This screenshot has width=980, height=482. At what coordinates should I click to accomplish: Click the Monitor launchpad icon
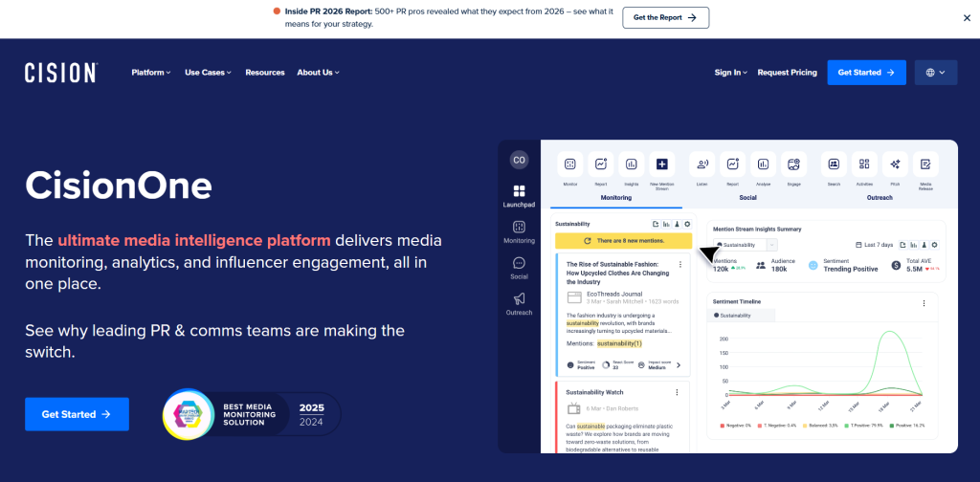pos(570,164)
